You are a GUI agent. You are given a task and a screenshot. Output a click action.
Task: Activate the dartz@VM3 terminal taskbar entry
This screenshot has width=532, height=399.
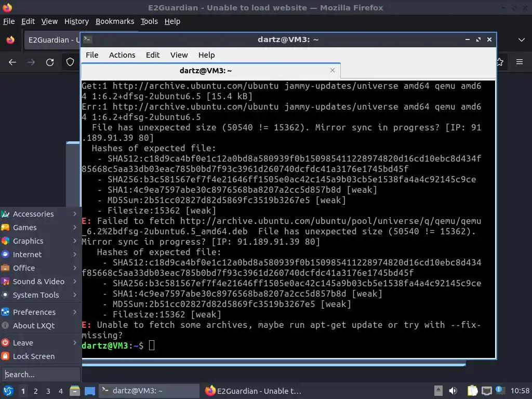149,391
